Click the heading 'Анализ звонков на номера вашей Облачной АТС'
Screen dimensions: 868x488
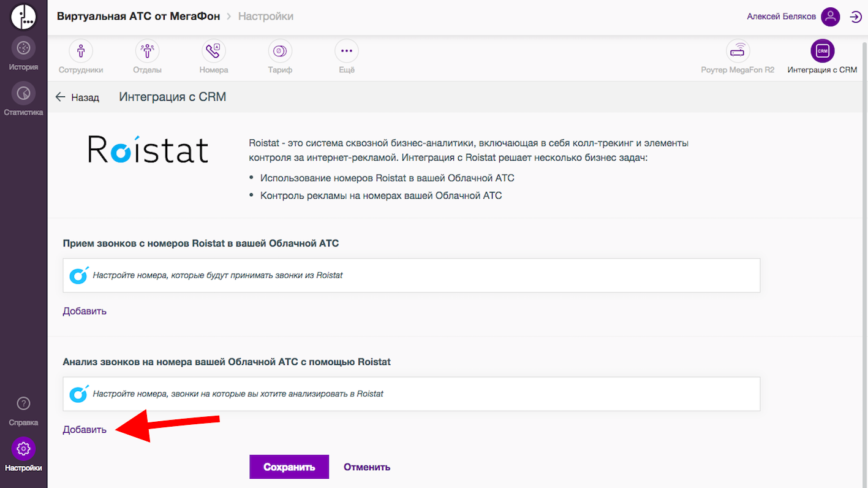(x=227, y=362)
